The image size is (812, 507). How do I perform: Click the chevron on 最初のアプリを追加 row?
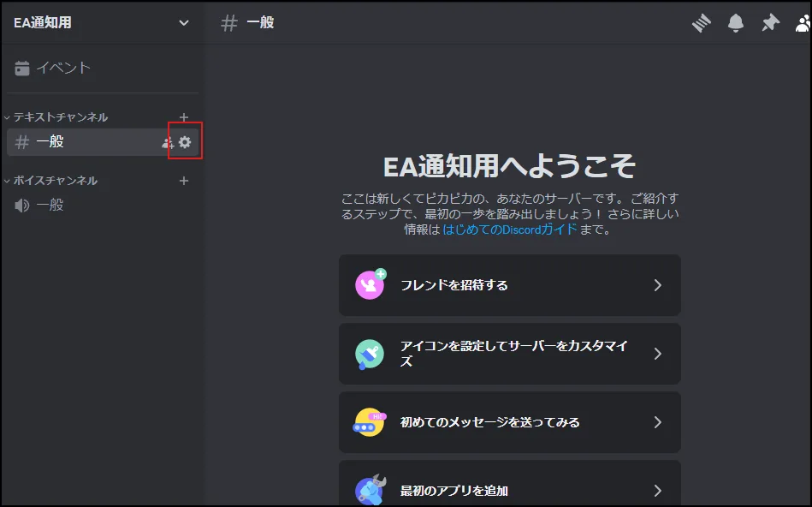[x=658, y=491]
